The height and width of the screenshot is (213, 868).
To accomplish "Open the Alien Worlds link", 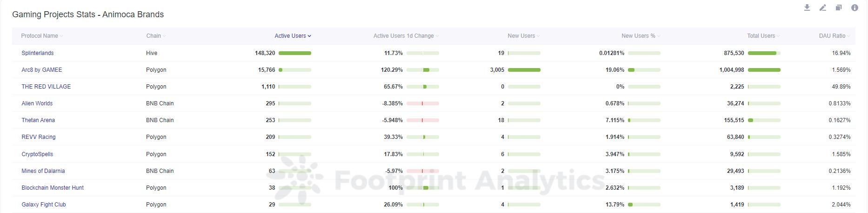I will point(37,103).
